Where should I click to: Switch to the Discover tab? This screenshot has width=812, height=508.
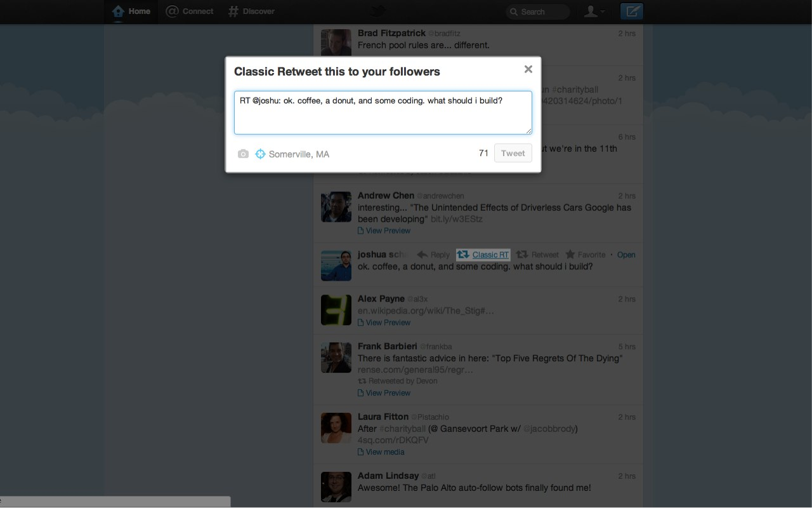[x=251, y=11]
